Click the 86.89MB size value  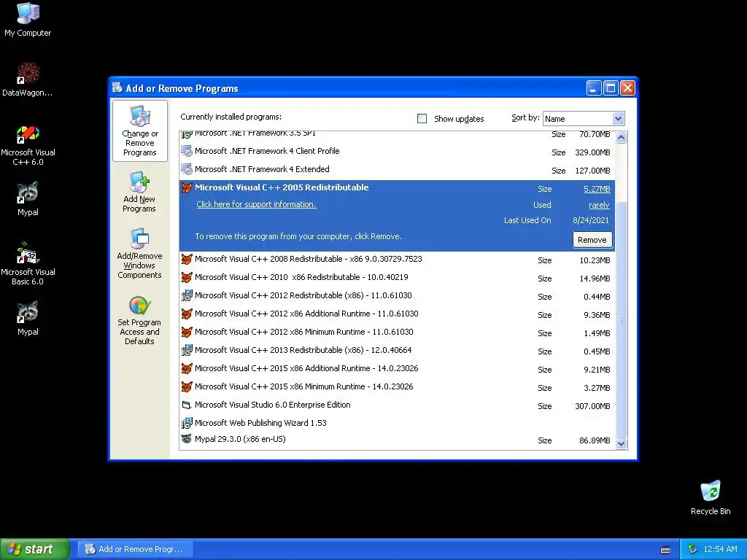[595, 440]
